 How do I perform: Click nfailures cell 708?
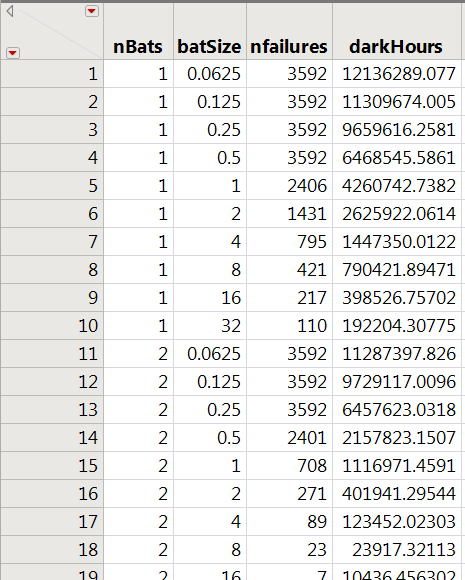289,466
